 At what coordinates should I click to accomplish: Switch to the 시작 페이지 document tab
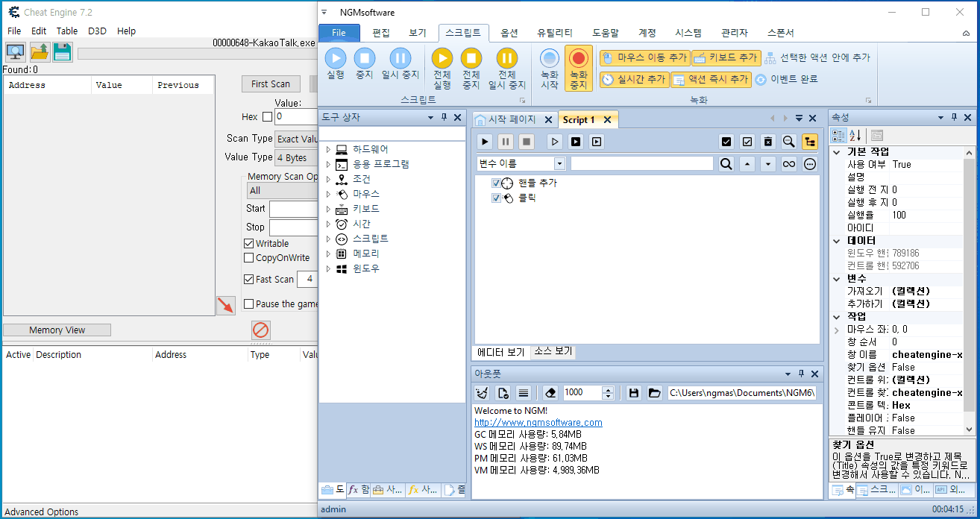[512, 119]
